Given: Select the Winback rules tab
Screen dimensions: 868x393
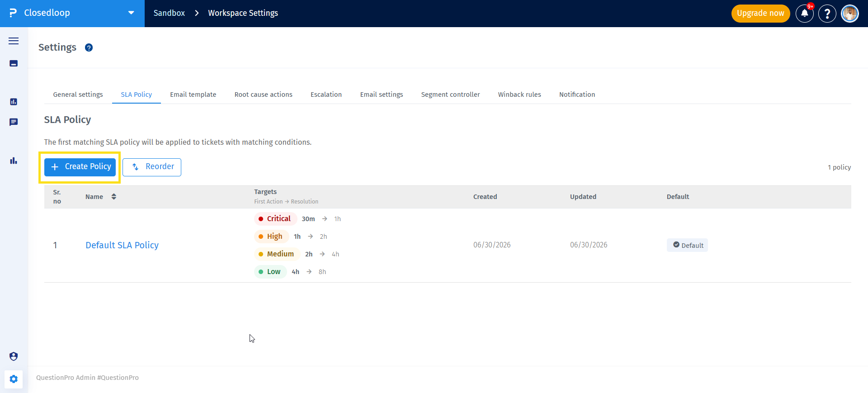Looking at the screenshot, I should click(x=519, y=95).
